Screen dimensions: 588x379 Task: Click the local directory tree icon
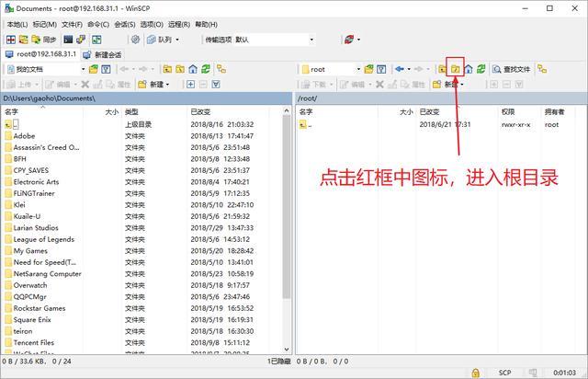[x=221, y=69]
